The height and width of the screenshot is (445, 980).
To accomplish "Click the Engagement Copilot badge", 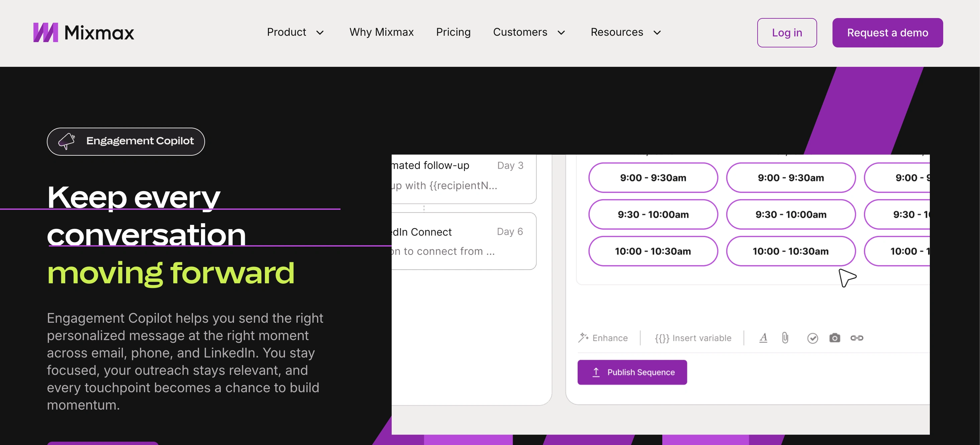I will pyautogui.click(x=125, y=141).
